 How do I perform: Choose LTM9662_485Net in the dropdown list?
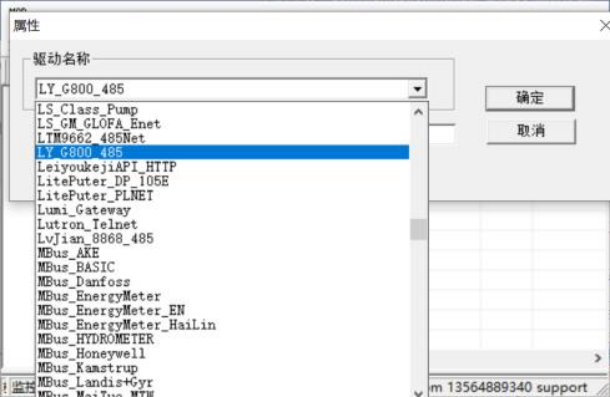223,138
